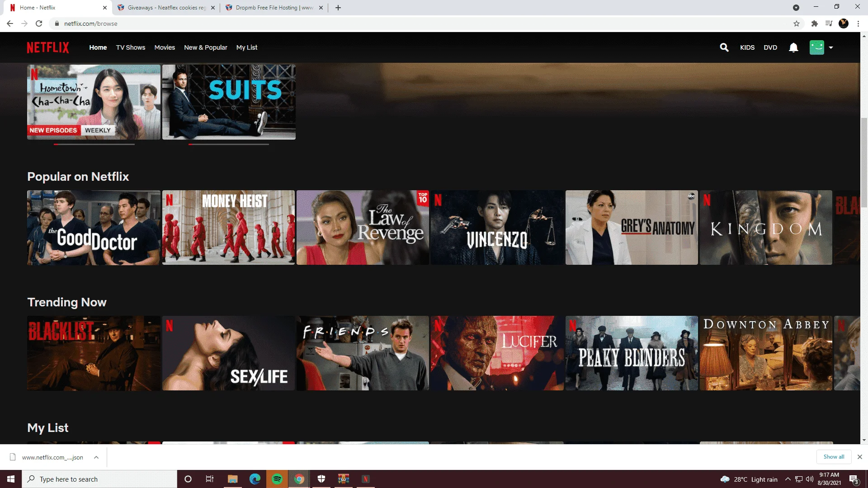Open Spotify from the taskbar
The width and height of the screenshot is (868, 488).
[x=277, y=479]
